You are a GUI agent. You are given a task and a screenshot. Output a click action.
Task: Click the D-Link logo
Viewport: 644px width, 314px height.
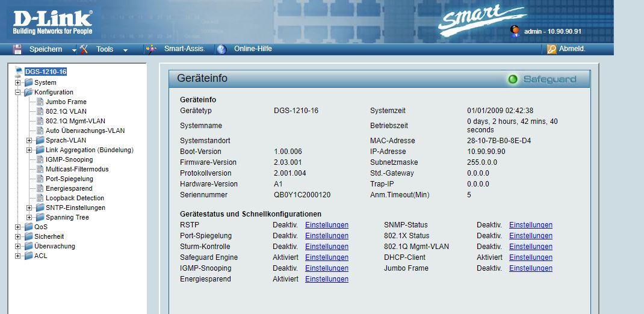[52, 23]
